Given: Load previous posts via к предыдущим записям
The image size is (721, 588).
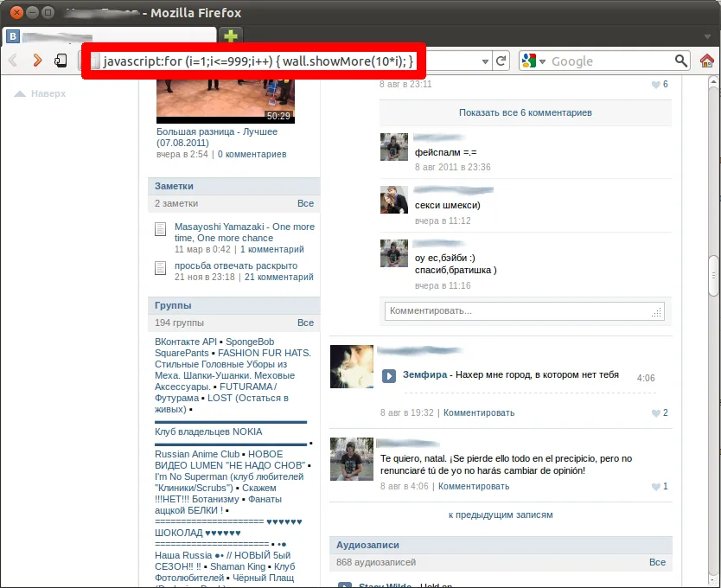Looking at the screenshot, I should pos(501,514).
